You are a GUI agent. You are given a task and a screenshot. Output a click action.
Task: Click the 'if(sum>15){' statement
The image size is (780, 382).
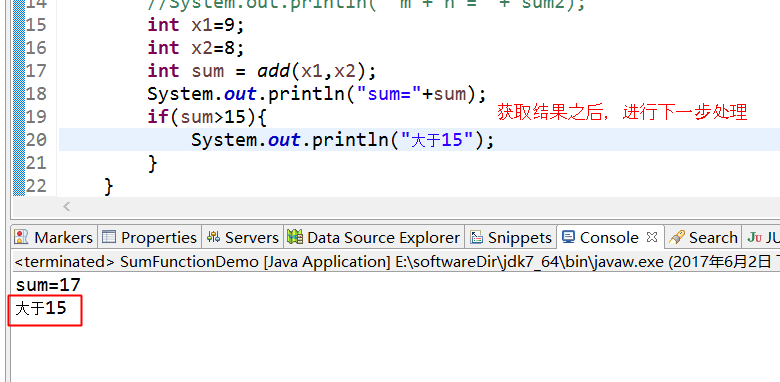(207, 117)
